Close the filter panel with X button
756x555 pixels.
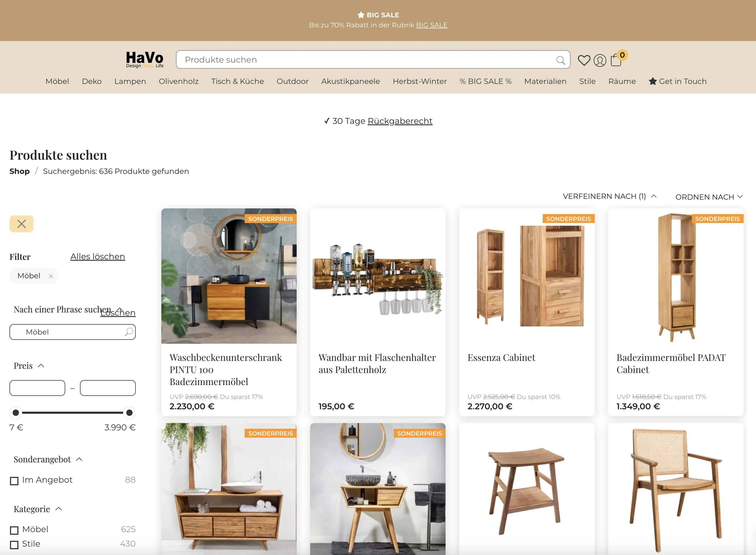[x=22, y=224]
